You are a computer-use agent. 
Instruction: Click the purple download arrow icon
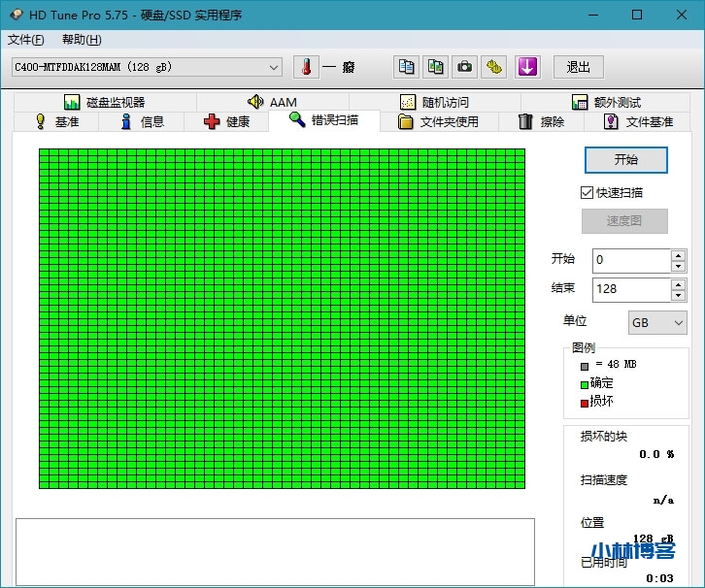526,67
